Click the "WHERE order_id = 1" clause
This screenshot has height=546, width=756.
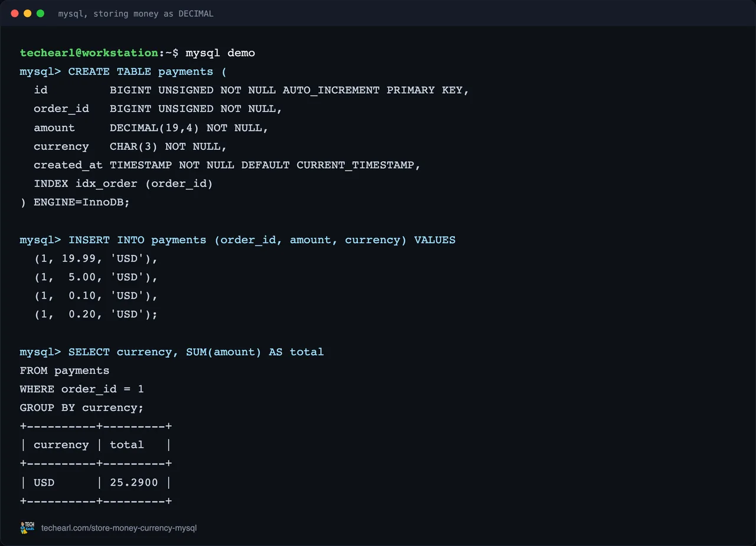pyautogui.click(x=82, y=390)
